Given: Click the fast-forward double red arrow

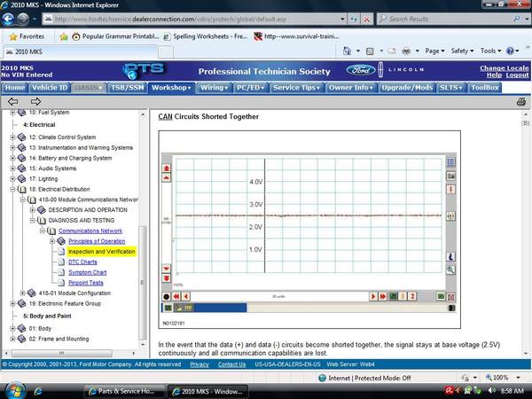Looking at the screenshot, I should click(383, 296).
